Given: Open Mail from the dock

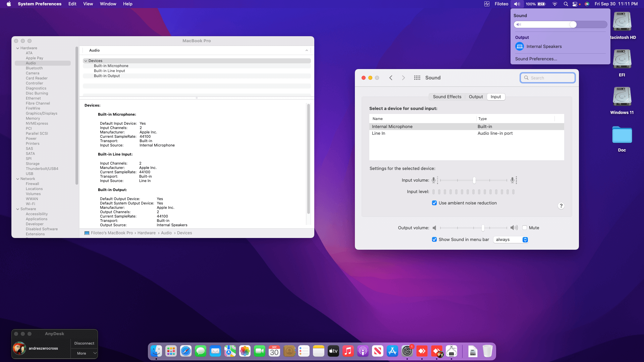Looking at the screenshot, I should (215, 351).
